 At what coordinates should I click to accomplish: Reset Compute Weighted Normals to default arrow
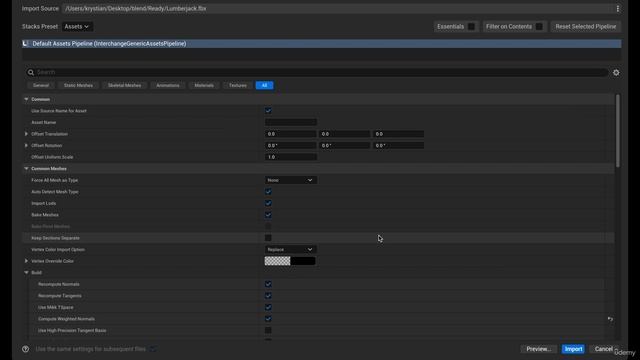(x=610, y=319)
